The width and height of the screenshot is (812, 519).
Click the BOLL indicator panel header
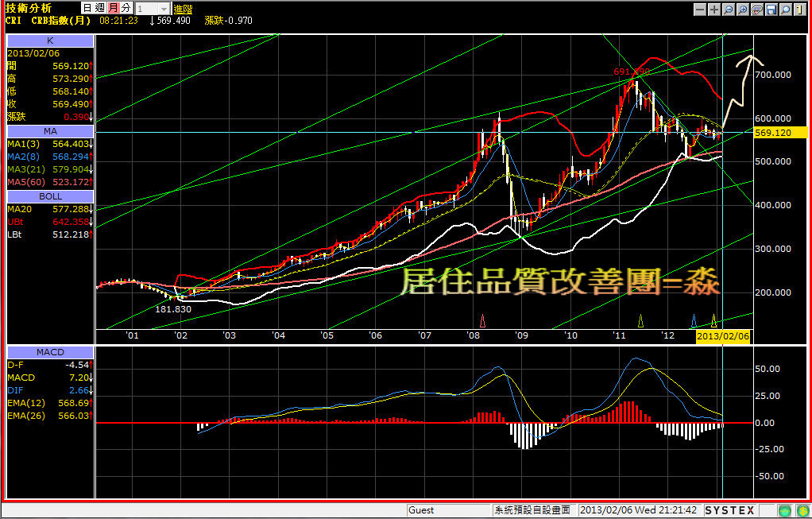(x=49, y=196)
